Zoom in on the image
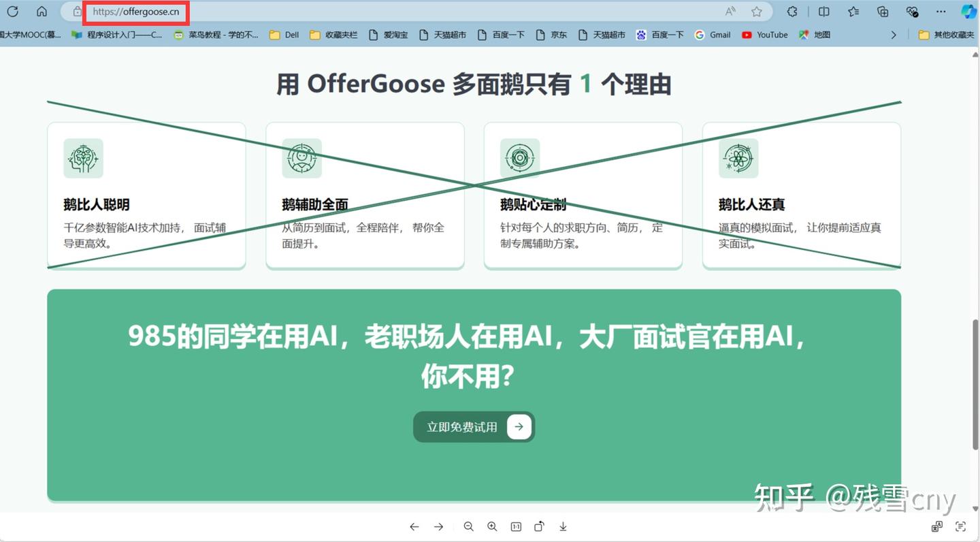Viewport: 980px width, 542px height. (x=493, y=526)
